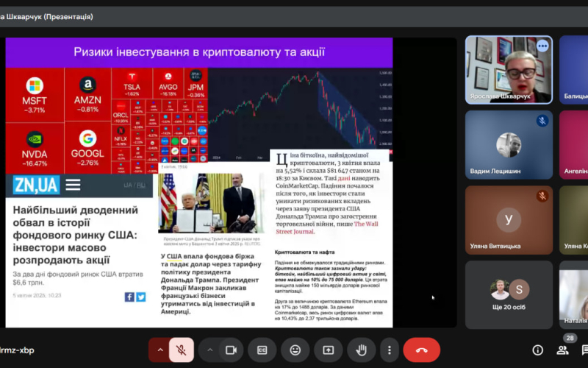Show the participants list icon
The width and height of the screenshot is (588, 368).
562,350
